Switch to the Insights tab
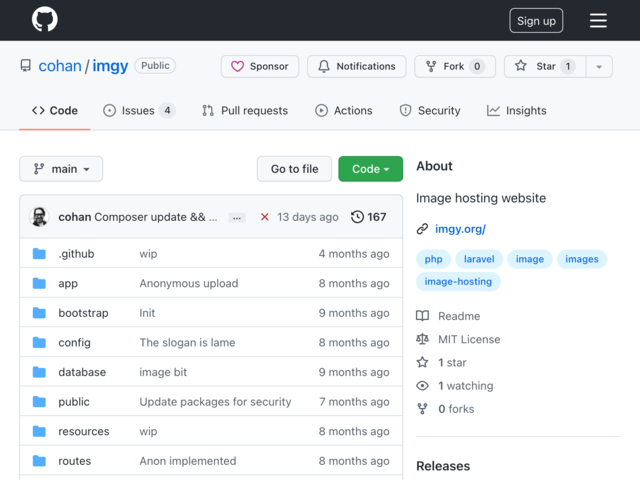The height and width of the screenshot is (480, 640). [516, 111]
